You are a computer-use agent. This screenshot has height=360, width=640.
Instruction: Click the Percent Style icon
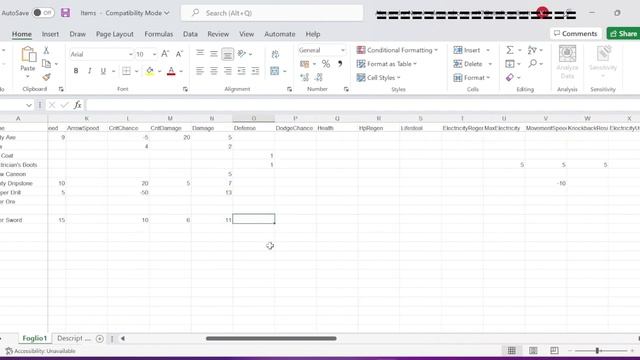(326, 64)
